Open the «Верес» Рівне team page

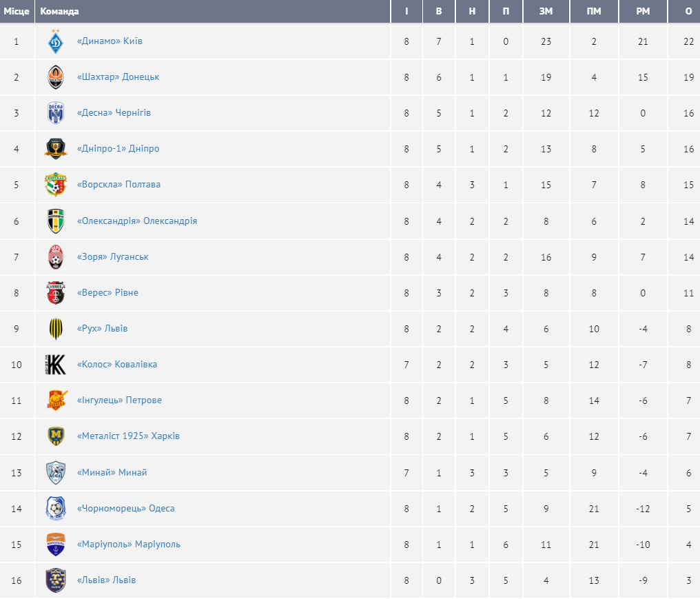(107, 293)
